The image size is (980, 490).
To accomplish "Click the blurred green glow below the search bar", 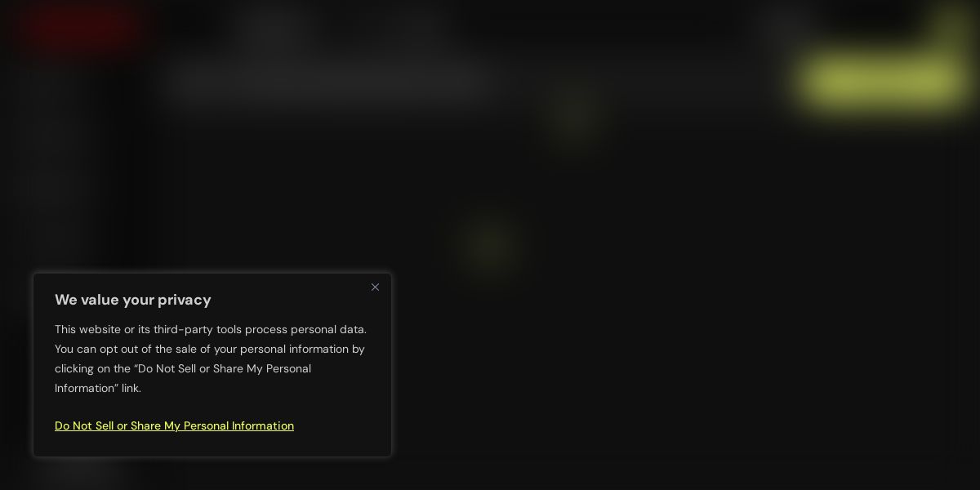I will tap(576, 118).
